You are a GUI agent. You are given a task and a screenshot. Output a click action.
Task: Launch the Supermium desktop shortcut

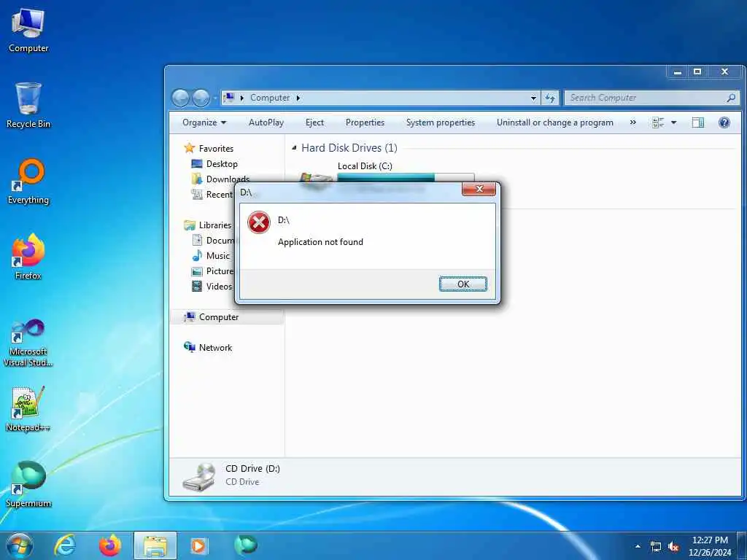28,485
